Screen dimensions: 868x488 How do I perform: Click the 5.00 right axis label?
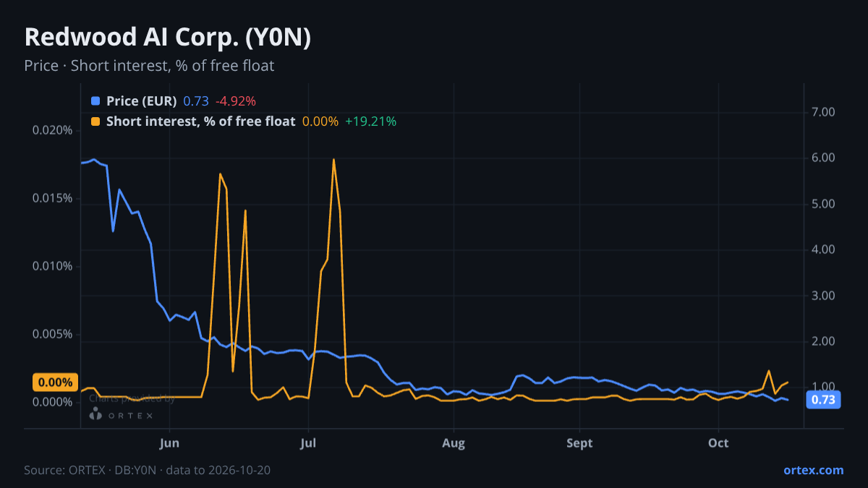[824, 204]
